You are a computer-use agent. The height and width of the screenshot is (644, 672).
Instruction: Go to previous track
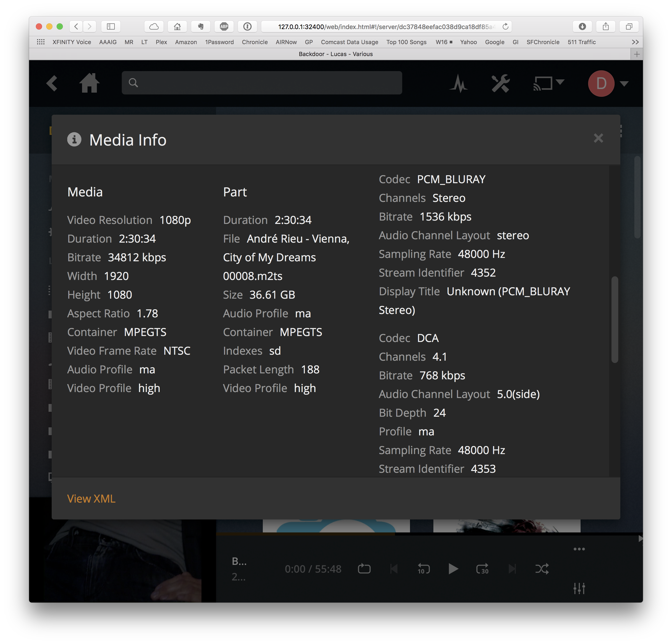394,569
